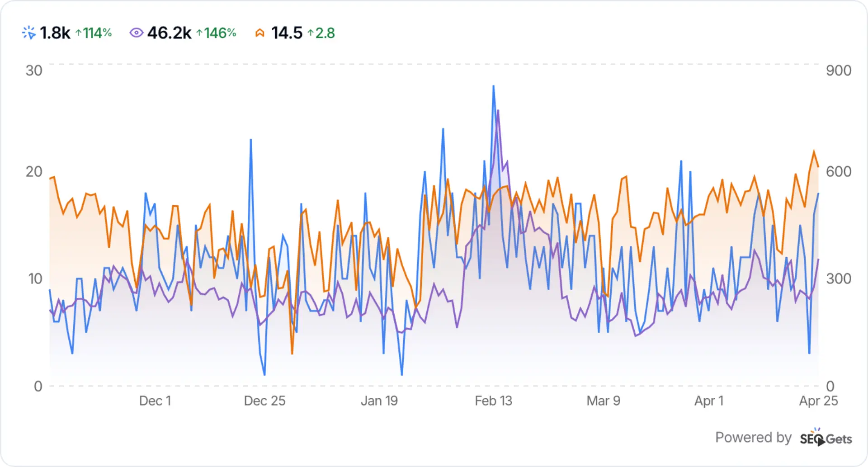Select the orange average position chevron icon
The width and height of the screenshot is (868, 467).
260,32
